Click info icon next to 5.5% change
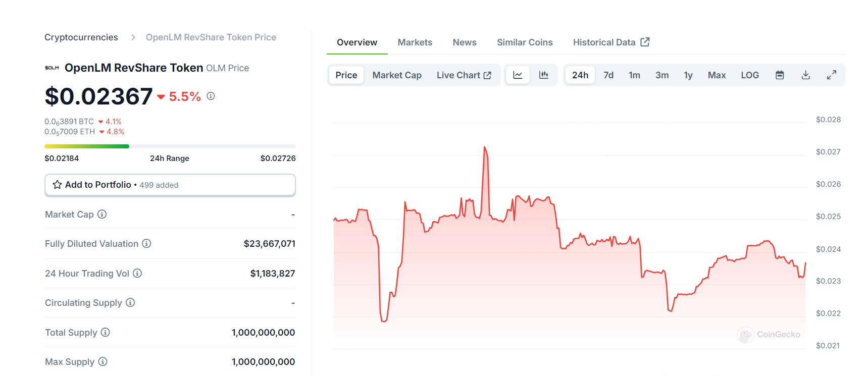Image resolution: width=868 pixels, height=376 pixels. click(211, 96)
